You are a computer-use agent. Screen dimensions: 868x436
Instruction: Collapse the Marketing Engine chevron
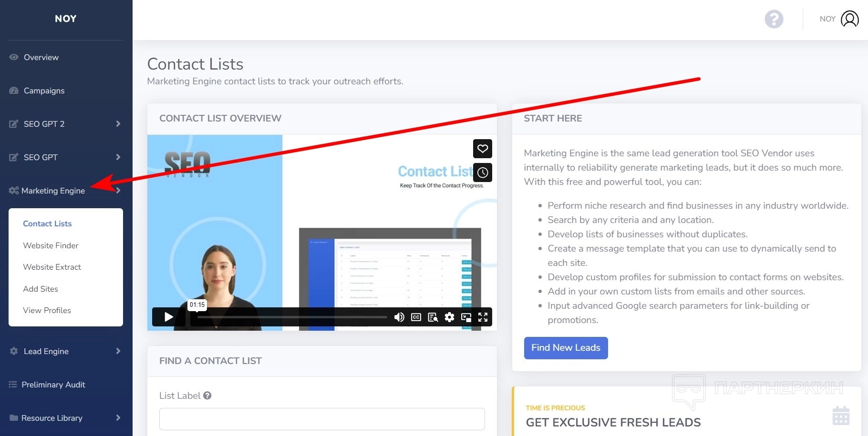118,191
